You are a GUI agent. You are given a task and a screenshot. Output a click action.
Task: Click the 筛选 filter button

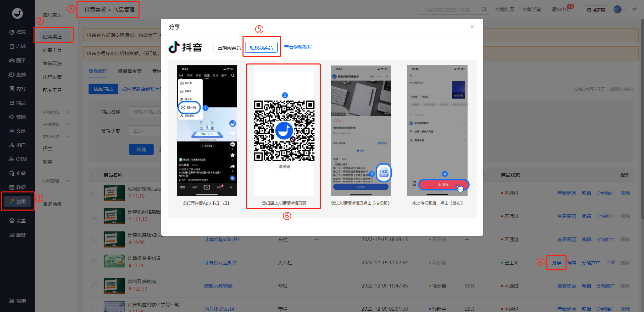pyautogui.click(x=141, y=149)
